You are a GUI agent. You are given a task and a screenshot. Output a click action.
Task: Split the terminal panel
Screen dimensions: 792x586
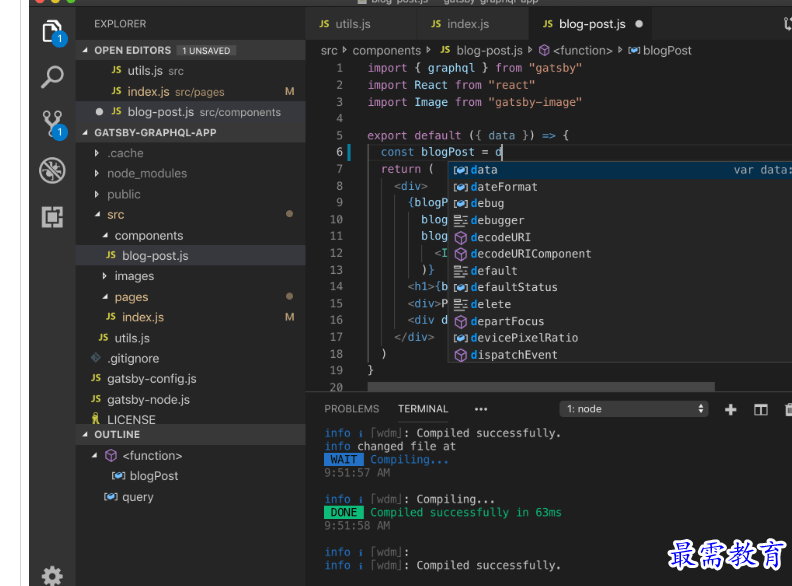tap(761, 409)
